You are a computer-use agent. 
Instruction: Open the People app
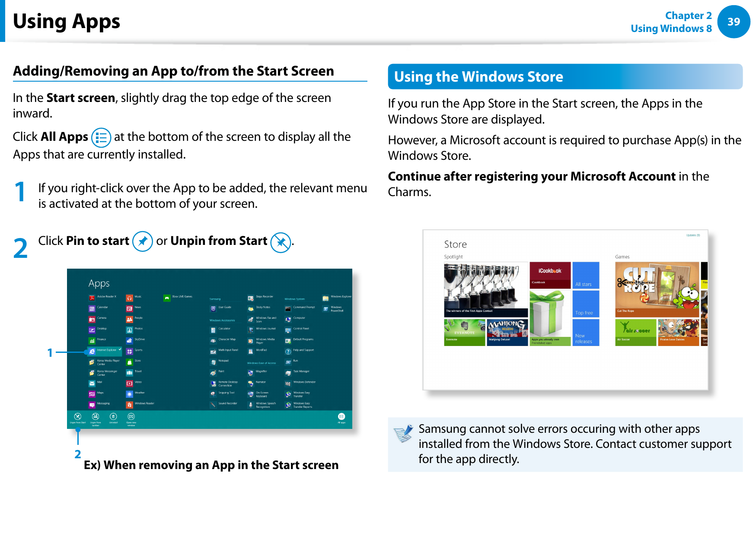pyautogui.click(x=134, y=319)
